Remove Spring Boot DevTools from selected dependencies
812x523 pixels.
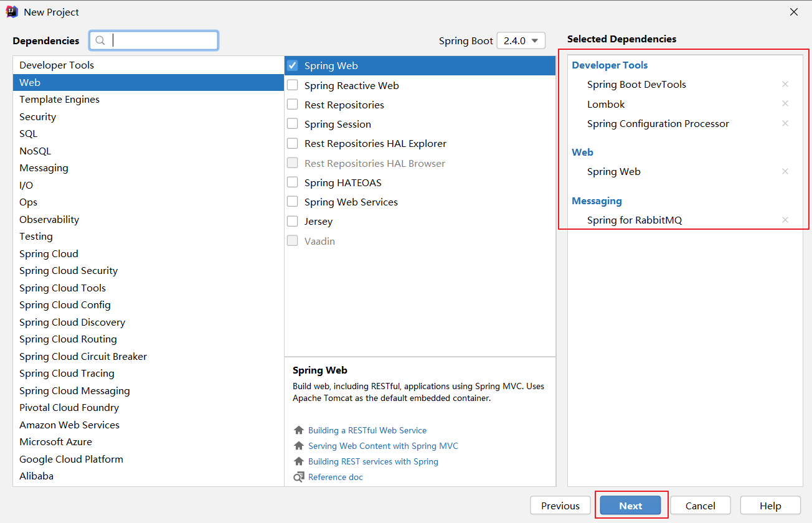(x=785, y=84)
